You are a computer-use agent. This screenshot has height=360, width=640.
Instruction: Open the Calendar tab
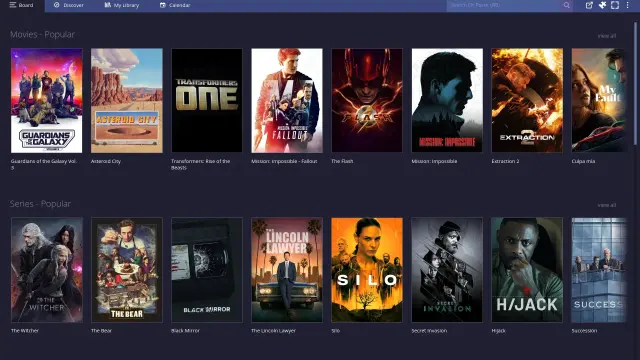pos(175,5)
